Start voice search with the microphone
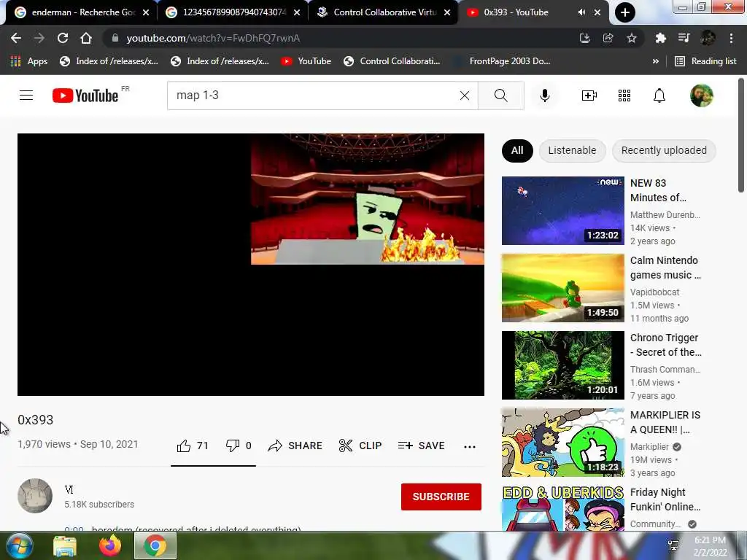 tap(544, 96)
